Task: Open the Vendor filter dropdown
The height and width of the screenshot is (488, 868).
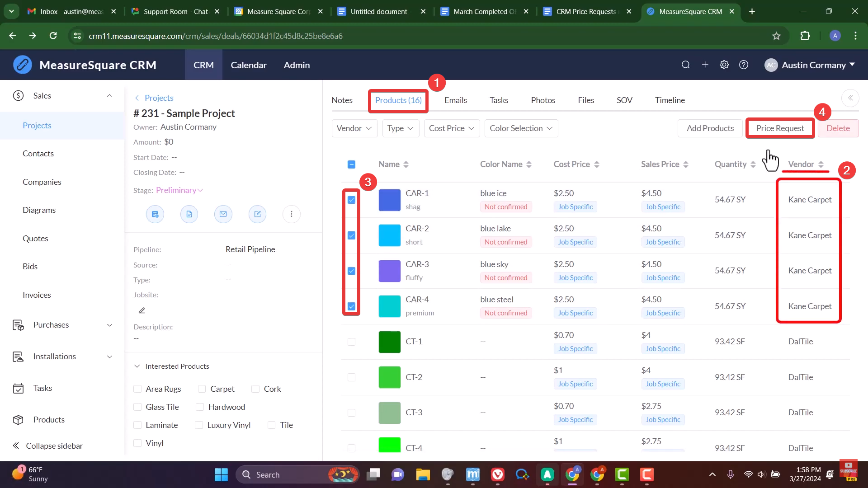Action: tap(354, 128)
